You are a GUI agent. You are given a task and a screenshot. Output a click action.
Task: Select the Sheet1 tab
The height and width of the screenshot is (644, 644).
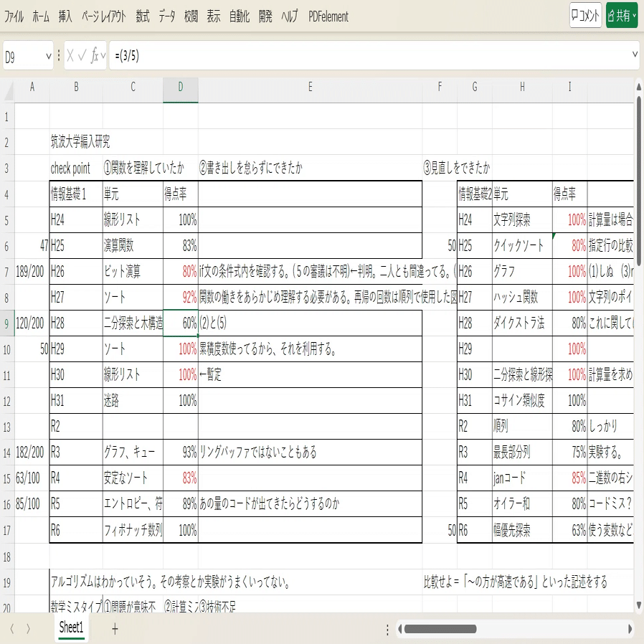coord(72,627)
